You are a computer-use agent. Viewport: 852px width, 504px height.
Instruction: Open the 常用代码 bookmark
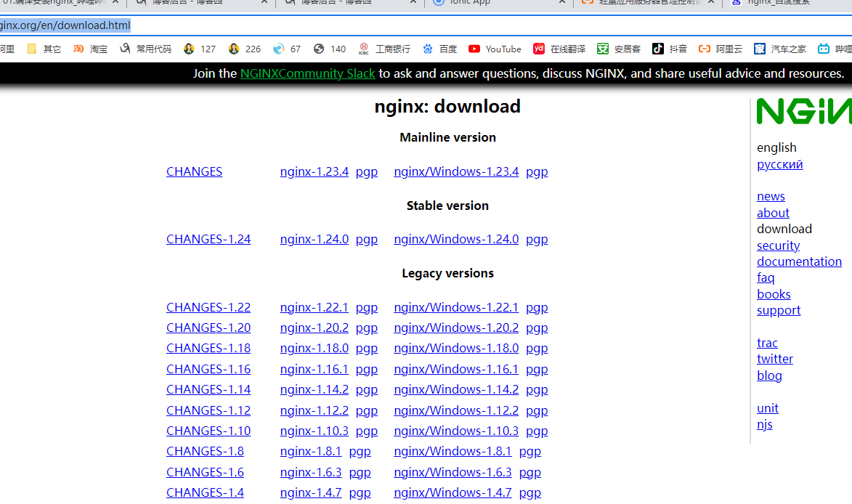click(x=145, y=49)
